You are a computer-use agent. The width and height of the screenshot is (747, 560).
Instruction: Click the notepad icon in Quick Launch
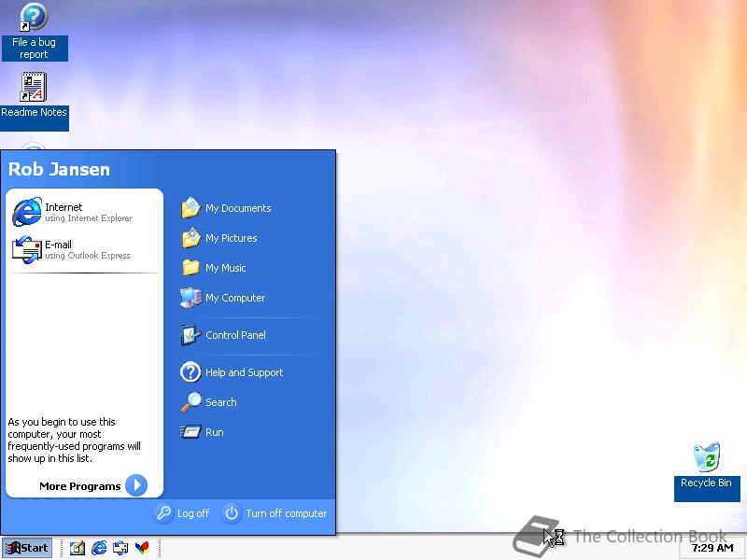click(78, 548)
